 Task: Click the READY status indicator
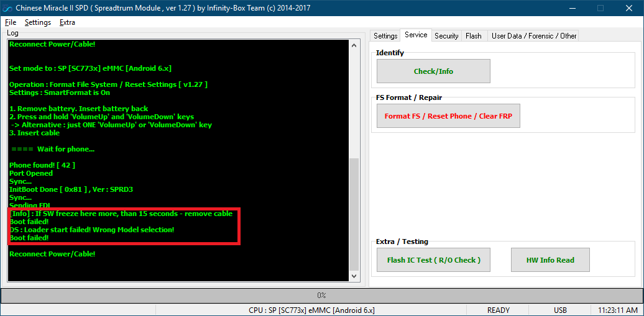(x=498, y=310)
